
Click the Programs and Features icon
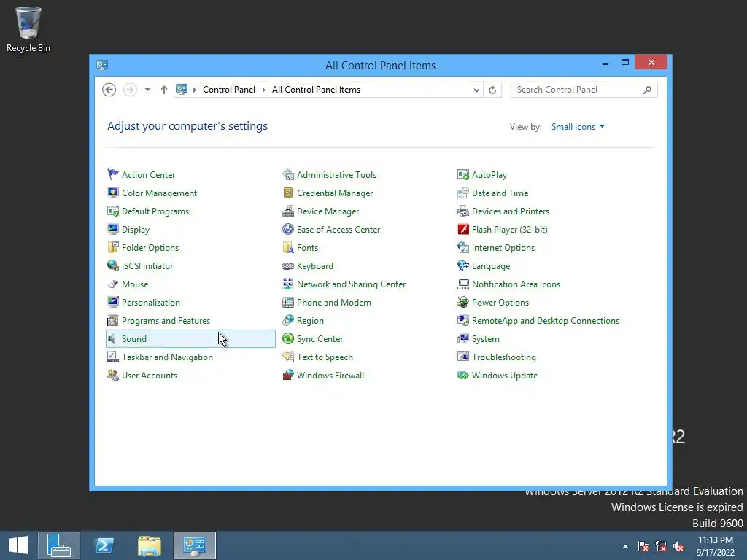113,321
